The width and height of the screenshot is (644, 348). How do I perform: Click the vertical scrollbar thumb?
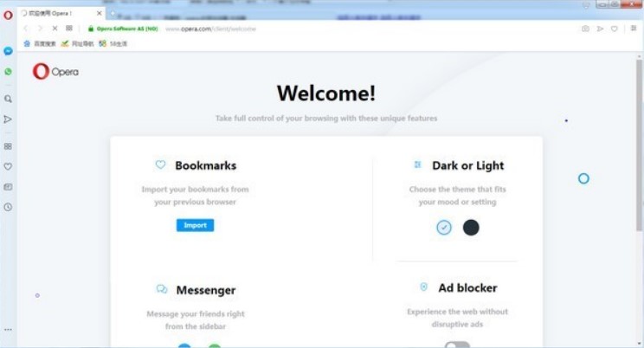[639, 145]
